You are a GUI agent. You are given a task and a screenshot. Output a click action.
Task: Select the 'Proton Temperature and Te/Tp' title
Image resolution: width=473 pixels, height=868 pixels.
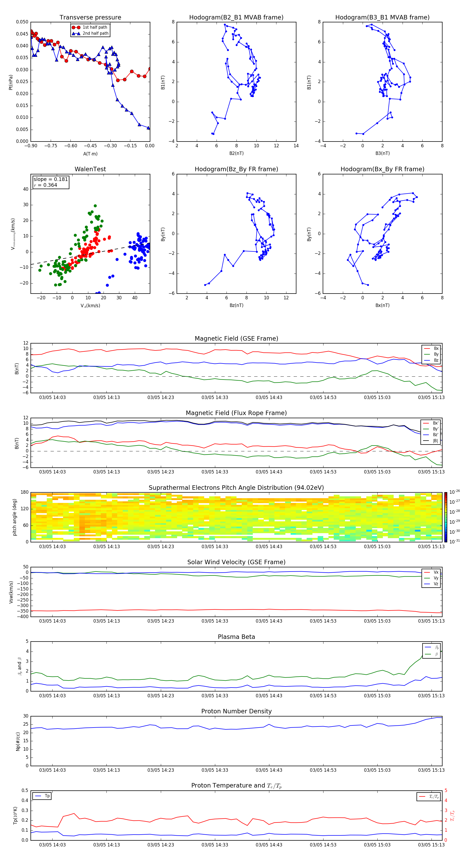tap(236, 786)
